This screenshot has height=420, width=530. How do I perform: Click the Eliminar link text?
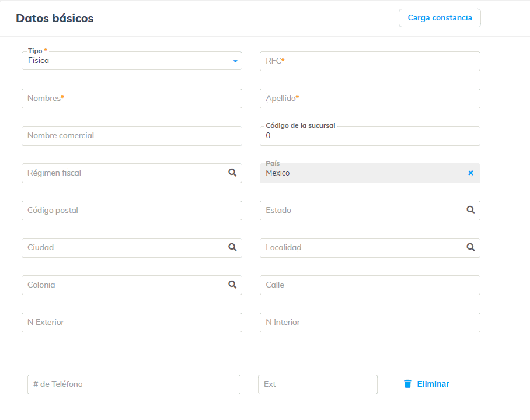pyautogui.click(x=433, y=384)
